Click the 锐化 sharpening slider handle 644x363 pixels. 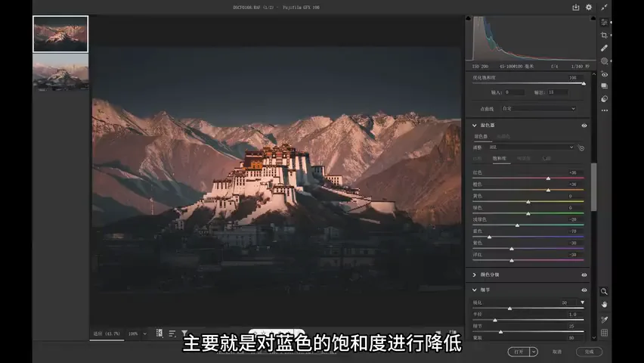click(x=509, y=309)
